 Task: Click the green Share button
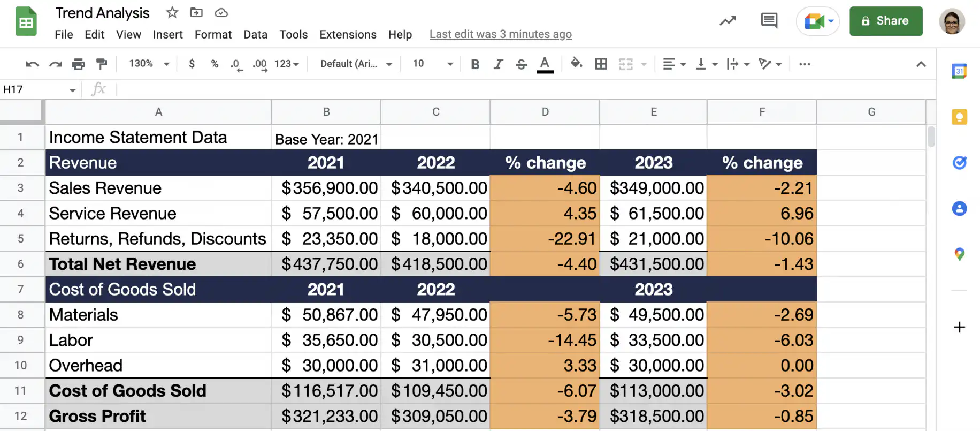coord(886,21)
